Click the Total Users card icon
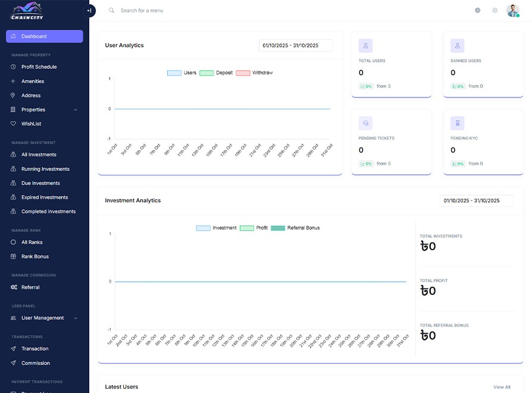The width and height of the screenshot is (532, 393). pos(365,46)
